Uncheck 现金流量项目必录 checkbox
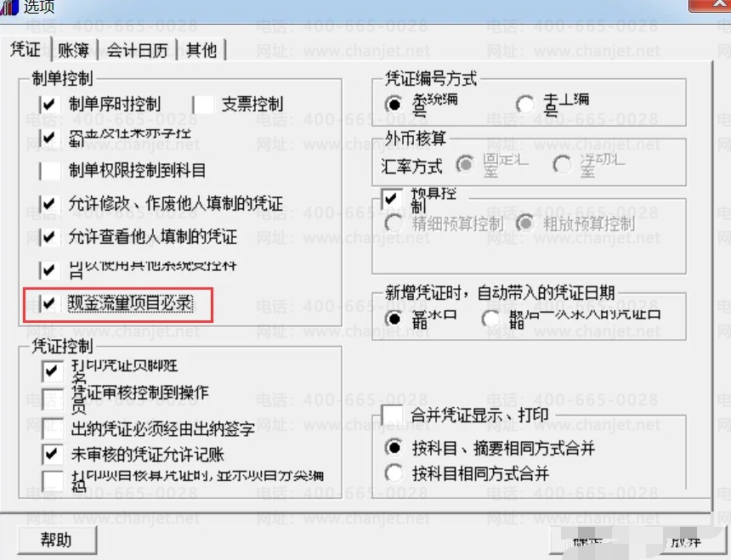 point(49,303)
